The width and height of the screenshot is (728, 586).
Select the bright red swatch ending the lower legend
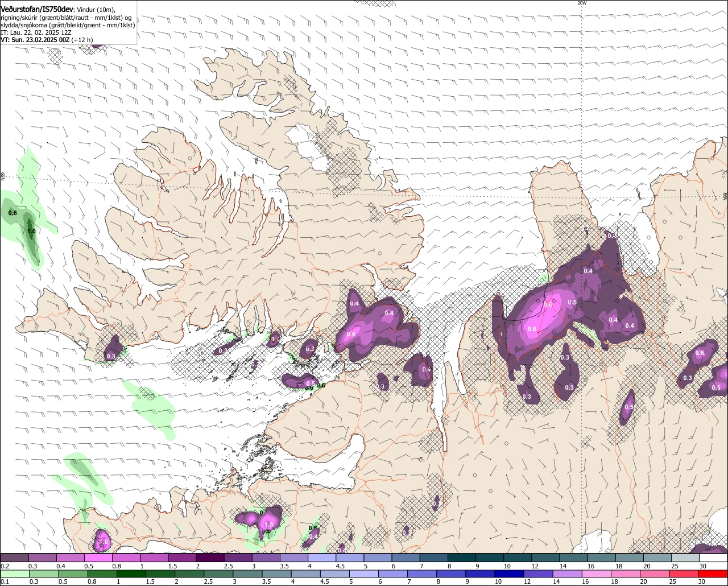point(714,573)
